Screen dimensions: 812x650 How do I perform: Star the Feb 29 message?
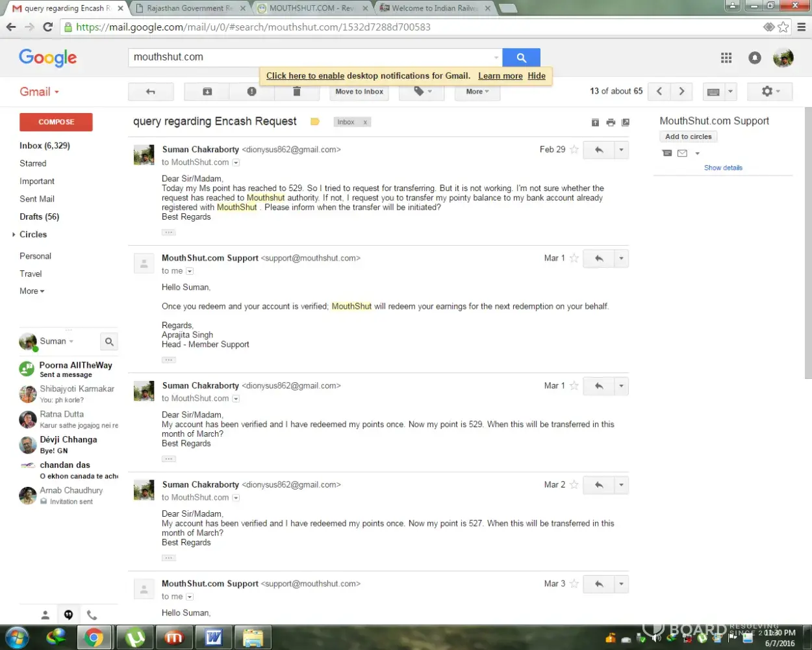coord(574,149)
